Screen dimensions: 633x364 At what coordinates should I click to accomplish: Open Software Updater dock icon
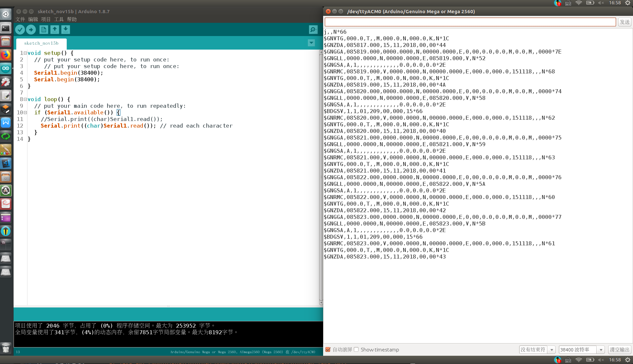(6, 190)
